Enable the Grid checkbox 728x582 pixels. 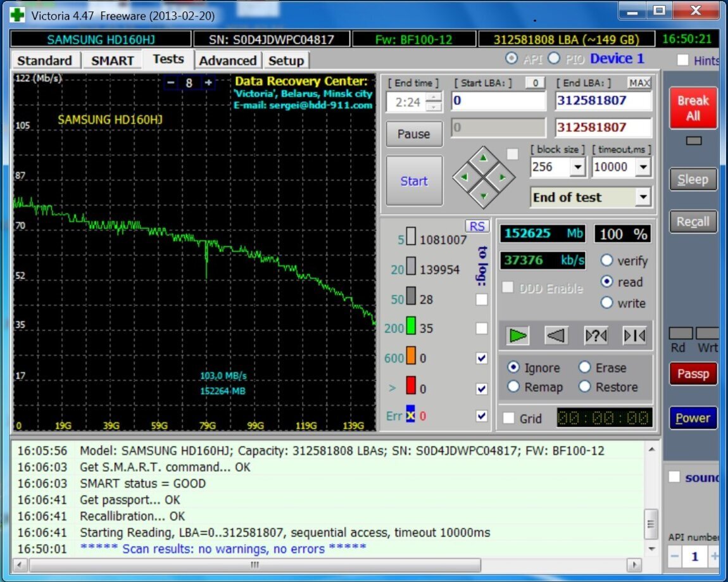pos(508,418)
